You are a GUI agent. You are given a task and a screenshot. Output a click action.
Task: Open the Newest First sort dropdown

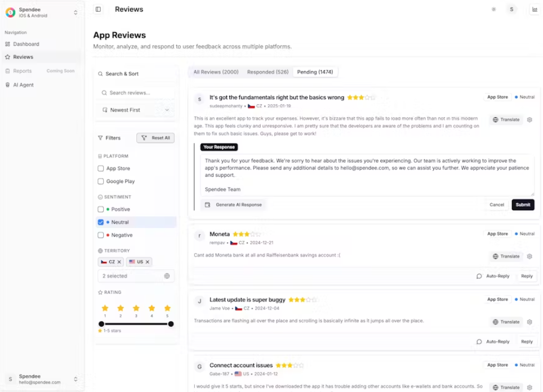click(136, 110)
